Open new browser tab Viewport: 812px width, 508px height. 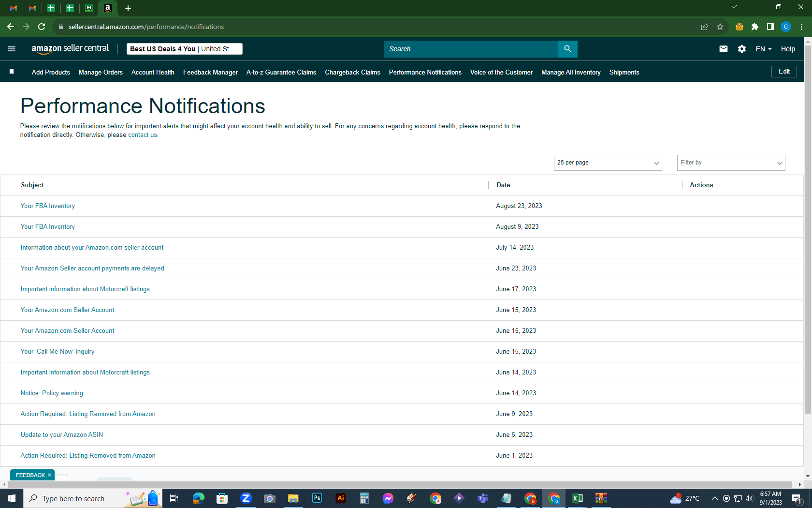coord(128,8)
